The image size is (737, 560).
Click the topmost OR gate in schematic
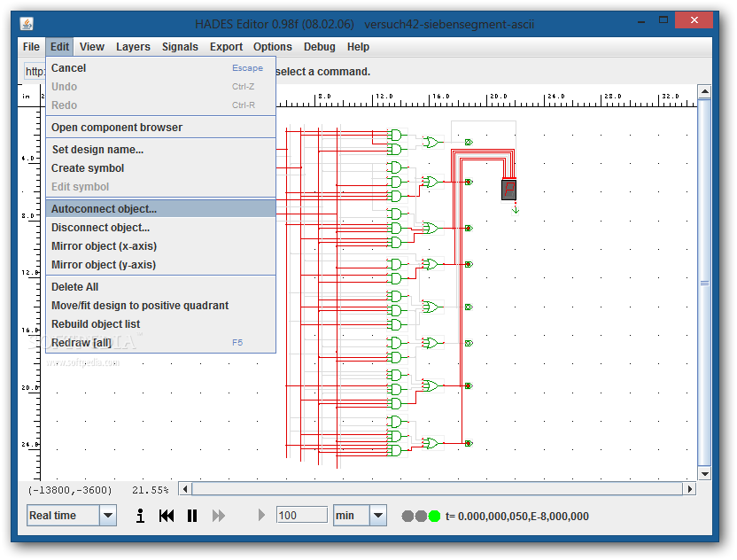click(x=431, y=142)
